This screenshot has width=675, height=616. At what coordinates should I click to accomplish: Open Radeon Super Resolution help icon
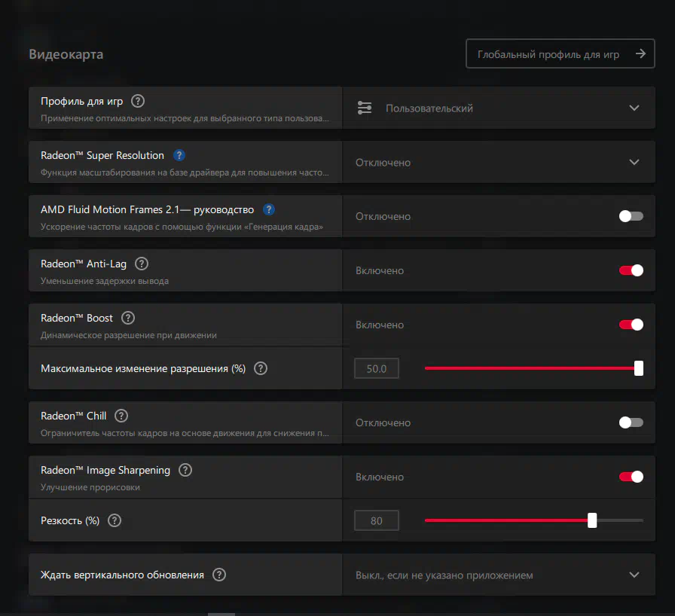[x=179, y=155]
